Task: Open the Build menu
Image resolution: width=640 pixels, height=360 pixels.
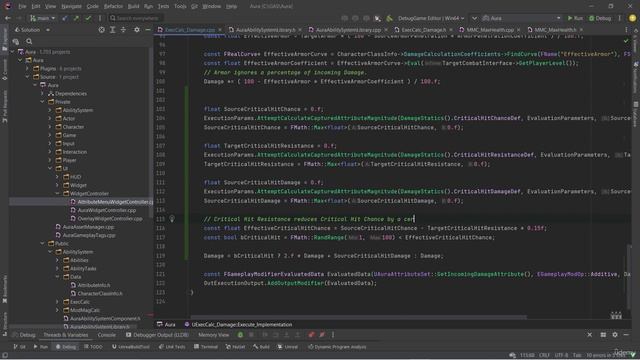Action: [x=133, y=6]
